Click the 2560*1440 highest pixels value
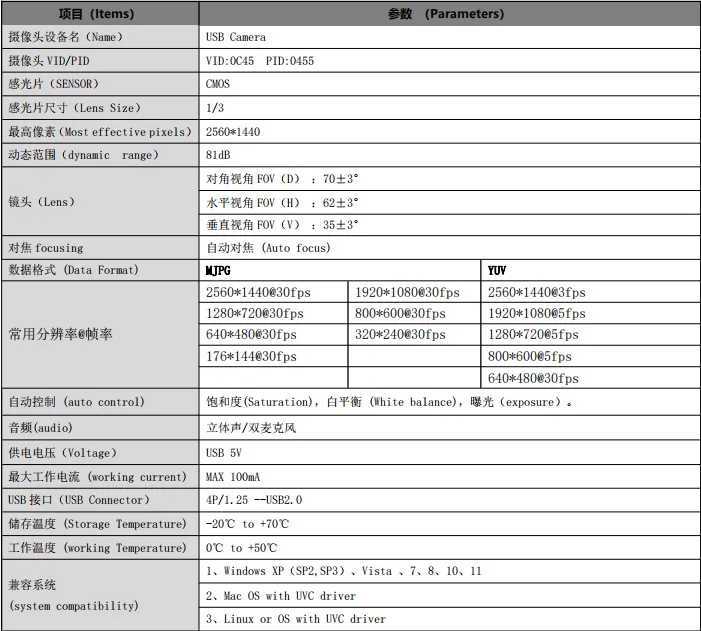 point(233,132)
